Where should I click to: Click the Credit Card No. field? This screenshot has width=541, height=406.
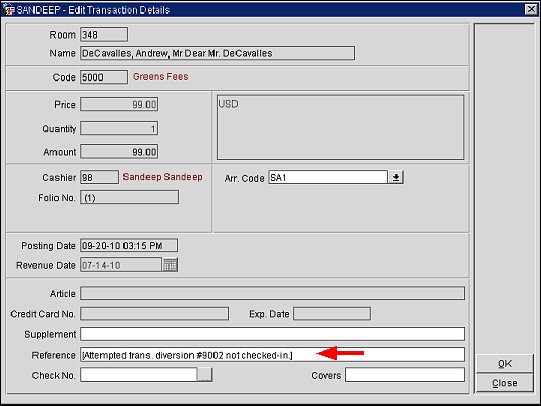pos(154,314)
